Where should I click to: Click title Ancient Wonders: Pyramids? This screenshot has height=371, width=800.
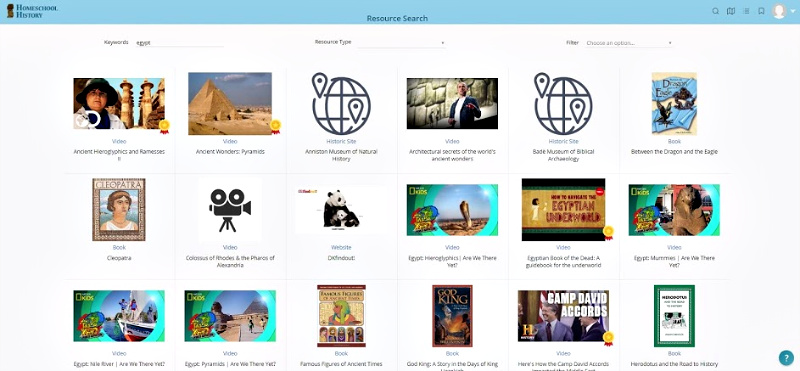click(230, 152)
